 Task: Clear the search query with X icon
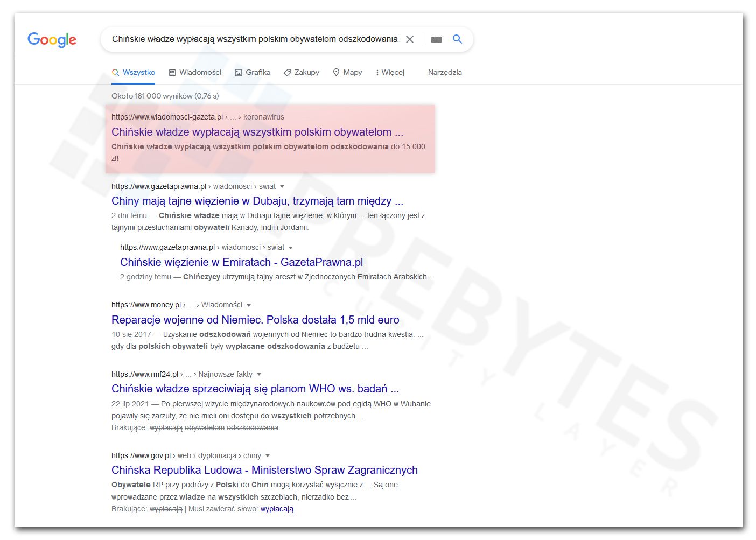(410, 39)
